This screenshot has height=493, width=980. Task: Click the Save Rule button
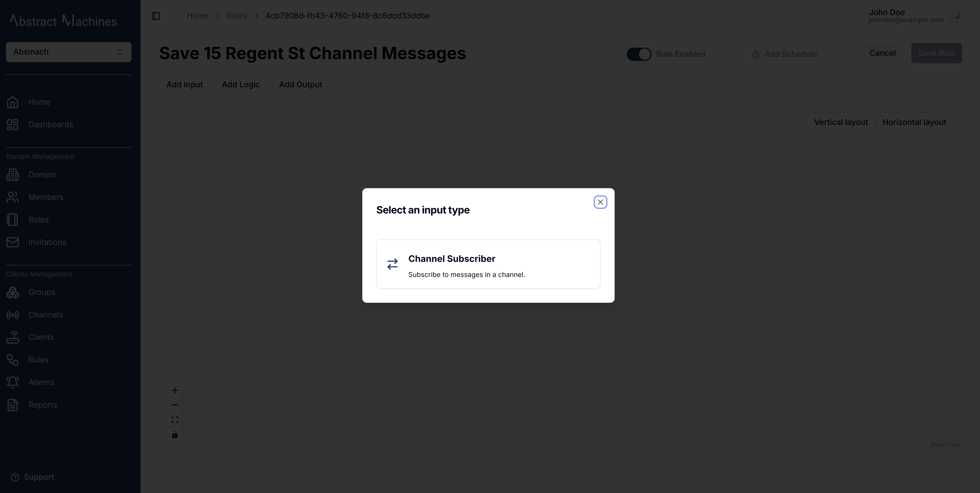coord(936,53)
